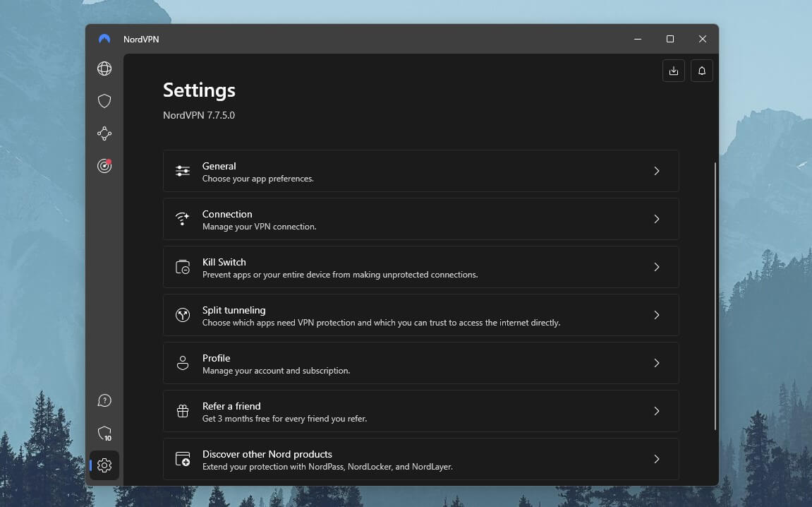This screenshot has width=812, height=507.
Task: Expand Connection settings chevron
Action: point(657,219)
